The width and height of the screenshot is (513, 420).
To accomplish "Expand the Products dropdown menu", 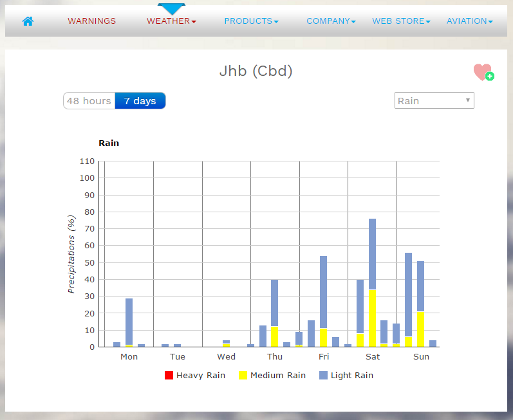I will [x=251, y=21].
